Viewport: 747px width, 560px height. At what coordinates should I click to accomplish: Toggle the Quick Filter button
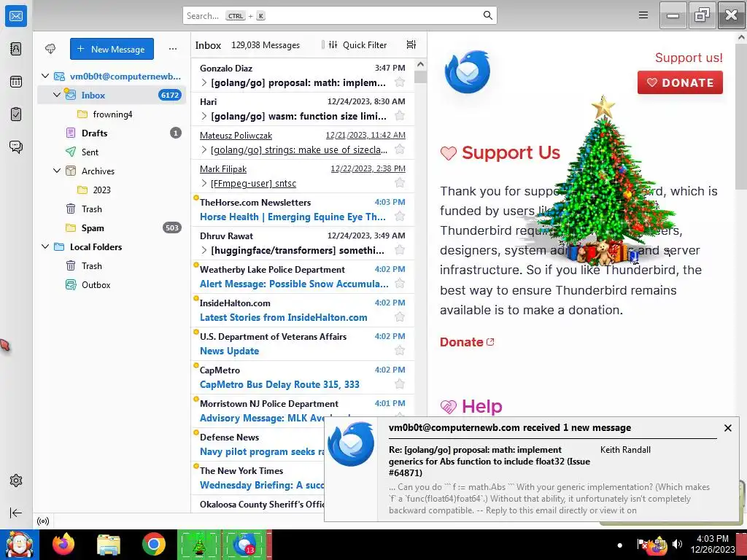pyautogui.click(x=358, y=44)
